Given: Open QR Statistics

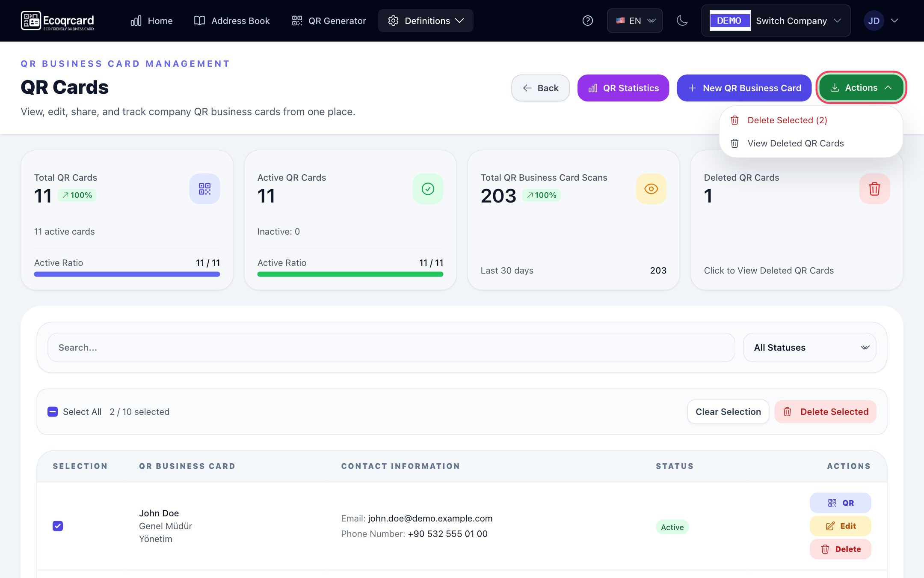Looking at the screenshot, I should tap(623, 88).
